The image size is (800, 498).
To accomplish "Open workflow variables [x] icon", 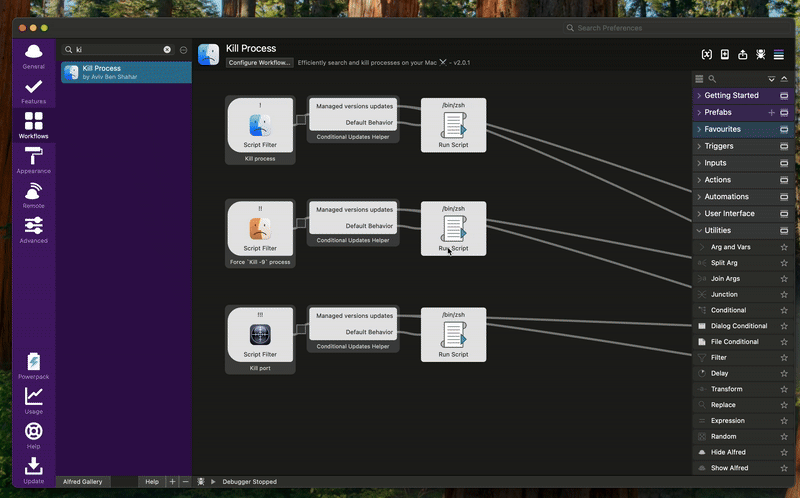I will [707, 55].
